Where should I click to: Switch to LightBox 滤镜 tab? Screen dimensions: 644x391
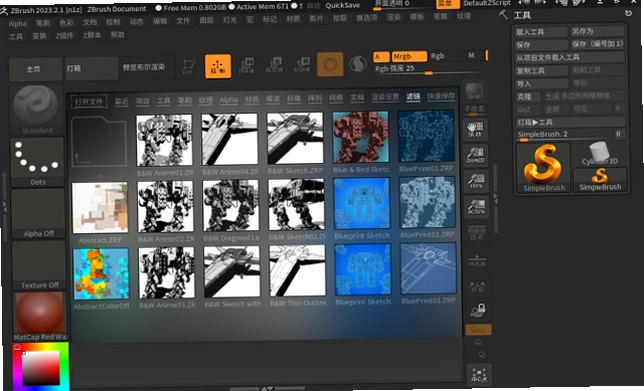tap(413, 97)
